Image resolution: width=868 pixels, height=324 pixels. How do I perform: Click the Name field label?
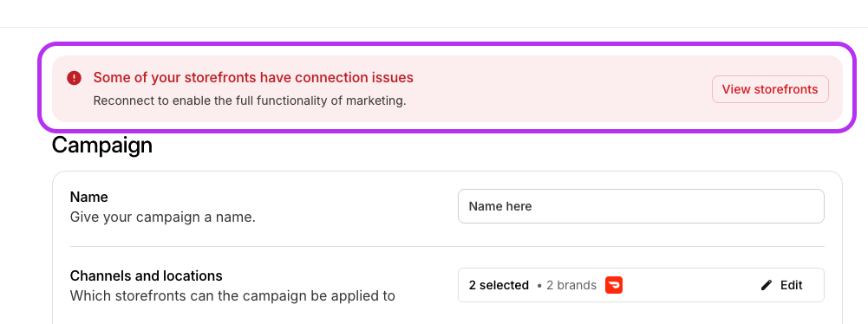[x=89, y=197]
